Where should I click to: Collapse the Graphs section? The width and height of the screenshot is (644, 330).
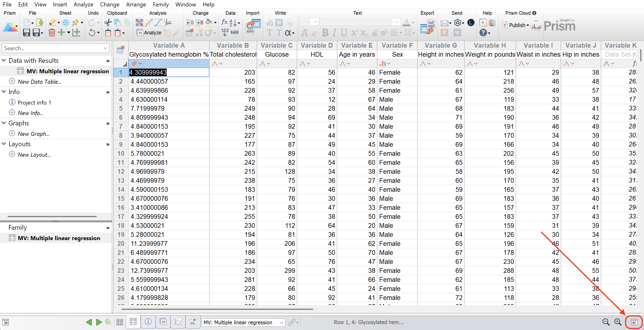(4, 123)
